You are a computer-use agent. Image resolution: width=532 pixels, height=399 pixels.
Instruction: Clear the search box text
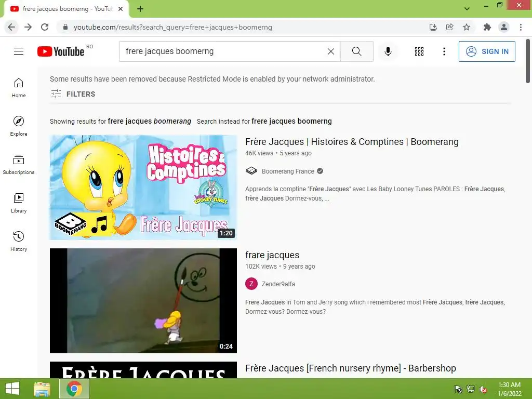pyautogui.click(x=331, y=51)
